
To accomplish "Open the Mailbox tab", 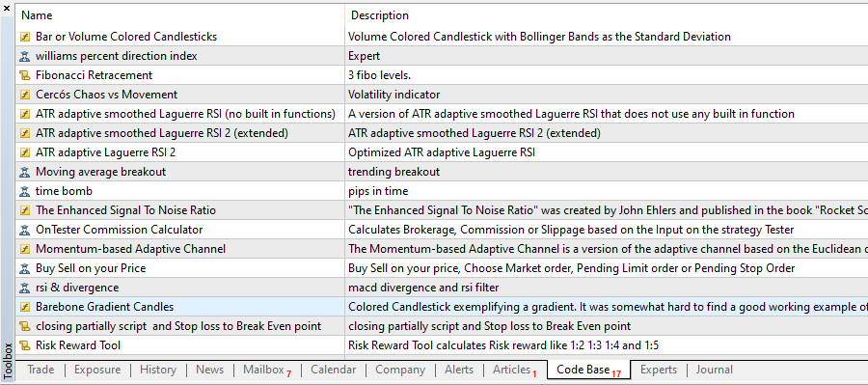I will click(x=263, y=370).
